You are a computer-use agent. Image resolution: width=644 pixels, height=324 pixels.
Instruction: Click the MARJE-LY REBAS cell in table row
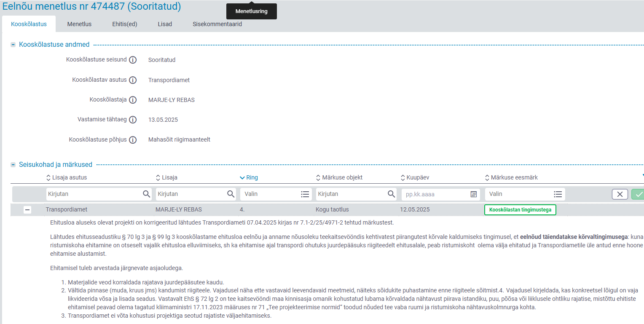[x=178, y=209]
